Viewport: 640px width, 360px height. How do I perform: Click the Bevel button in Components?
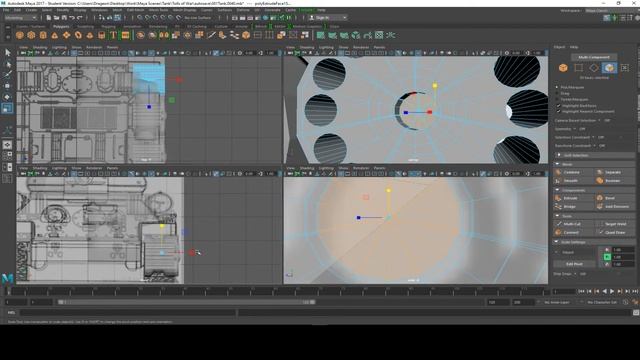coord(614,198)
